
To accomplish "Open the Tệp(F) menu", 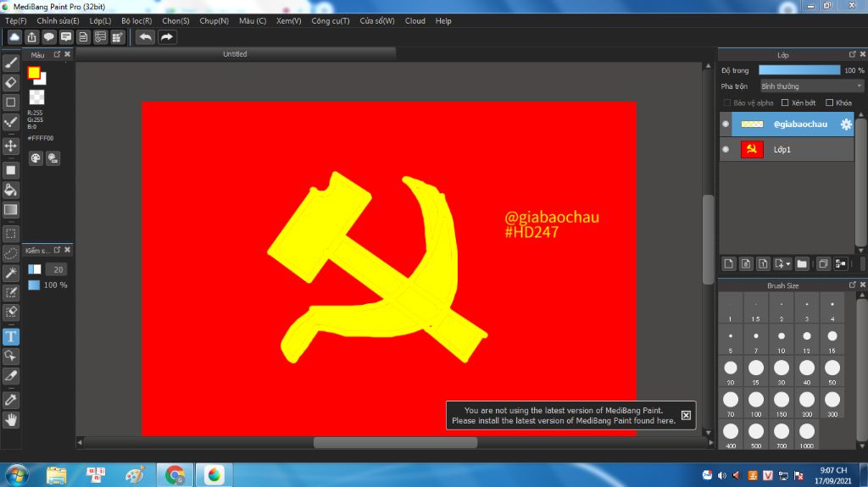I will point(16,21).
